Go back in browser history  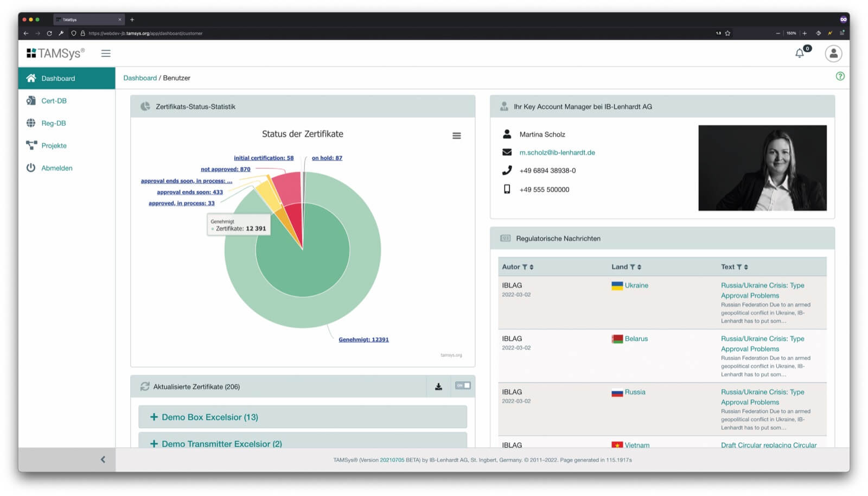(25, 33)
